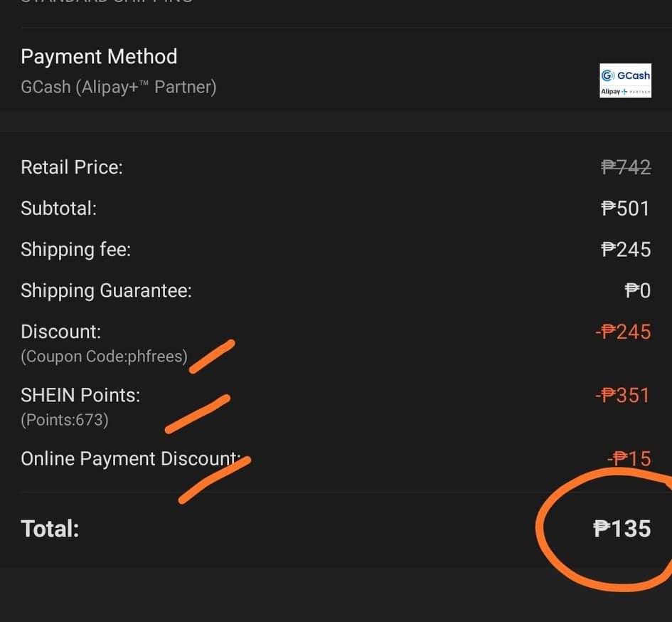Tap the Points:673 detail text
Viewport: 672px width, 622px height.
[x=65, y=420]
